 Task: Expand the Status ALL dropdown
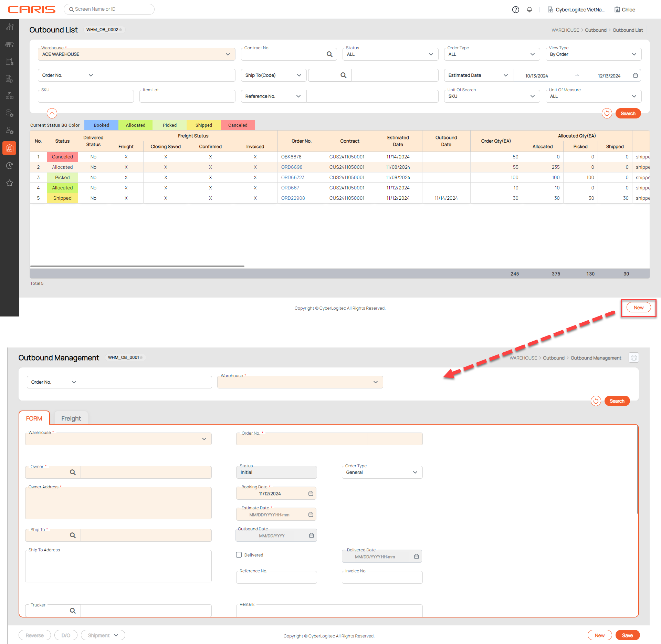point(390,54)
